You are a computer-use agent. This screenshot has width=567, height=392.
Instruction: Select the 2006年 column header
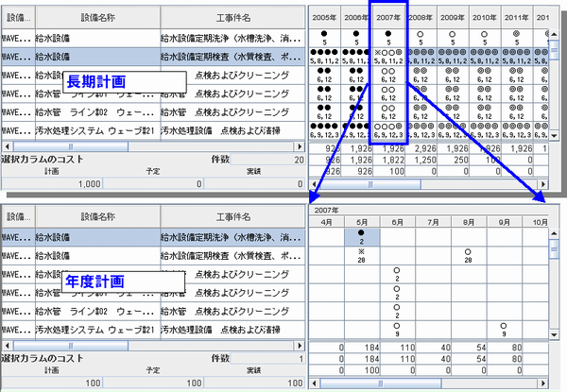pos(356,17)
